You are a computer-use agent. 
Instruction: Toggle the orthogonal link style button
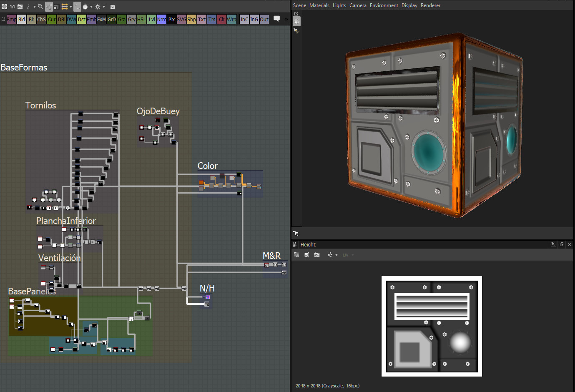click(78, 6)
